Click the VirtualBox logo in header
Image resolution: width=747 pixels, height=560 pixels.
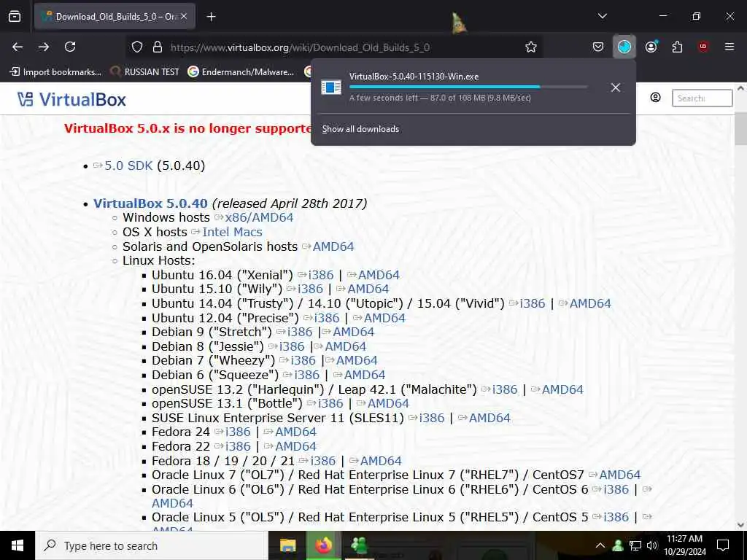point(71,99)
